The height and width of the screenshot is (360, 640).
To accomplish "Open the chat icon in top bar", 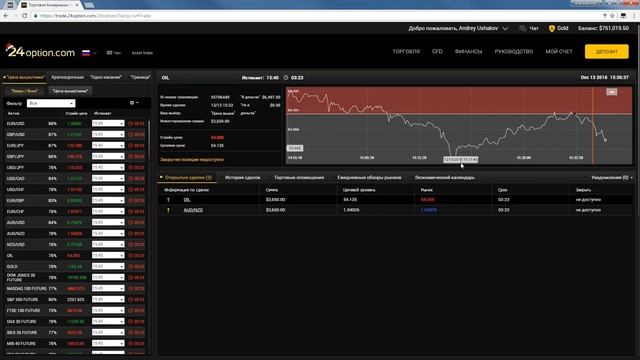I will coord(522,28).
